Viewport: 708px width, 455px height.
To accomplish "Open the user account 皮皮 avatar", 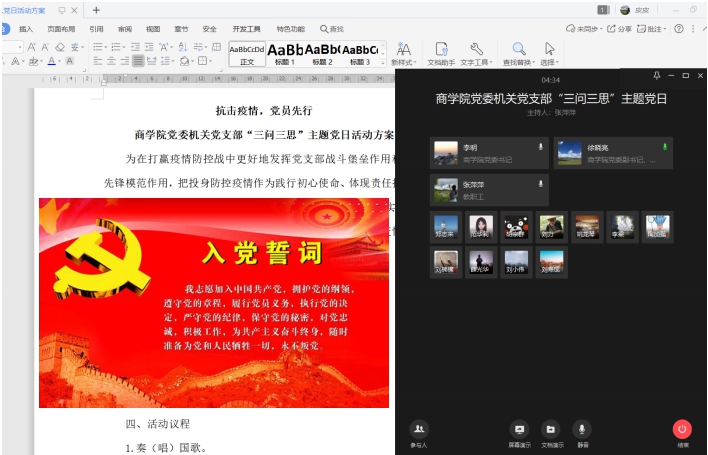I will (625, 10).
